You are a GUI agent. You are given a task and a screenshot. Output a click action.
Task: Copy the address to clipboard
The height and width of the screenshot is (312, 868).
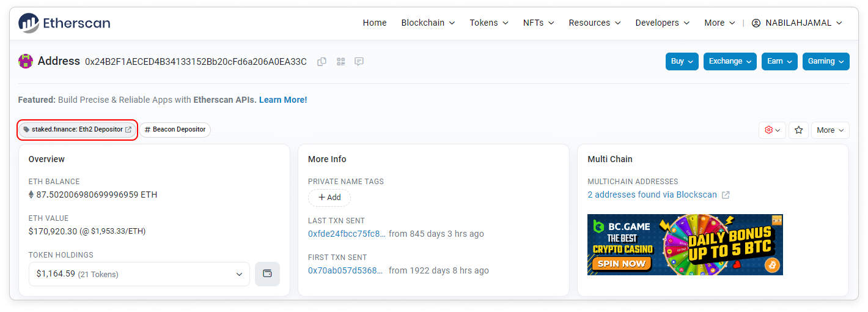click(x=322, y=61)
